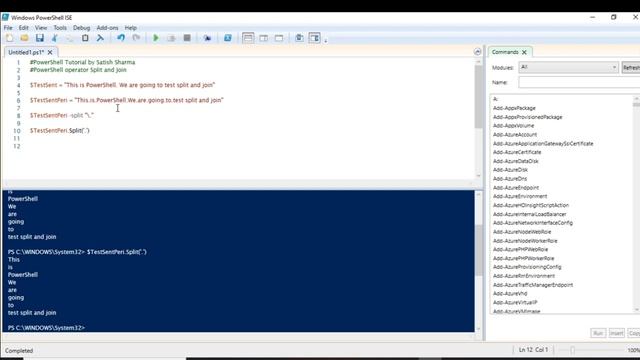Open the Debug menu
The height and width of the screenshot is (360, 640).
[x=81, y=28]
